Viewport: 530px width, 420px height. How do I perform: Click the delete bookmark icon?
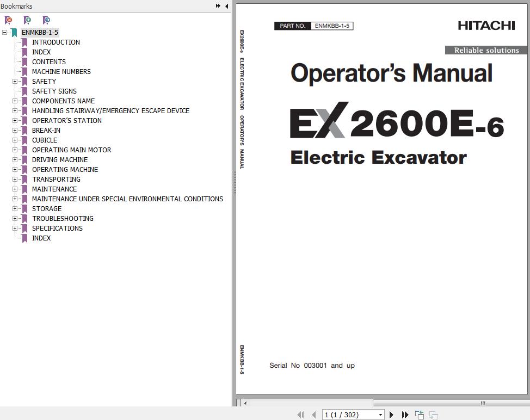coord(9,20)
